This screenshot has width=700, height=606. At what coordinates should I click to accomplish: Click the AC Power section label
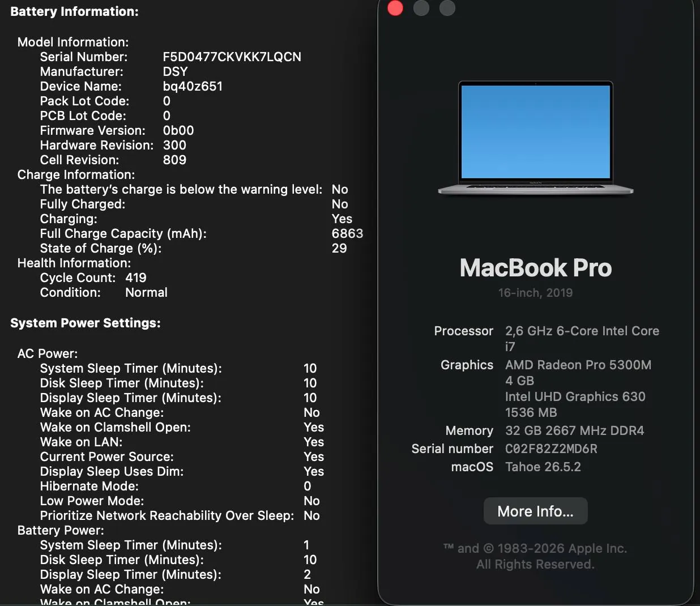[x=48, y=353]
